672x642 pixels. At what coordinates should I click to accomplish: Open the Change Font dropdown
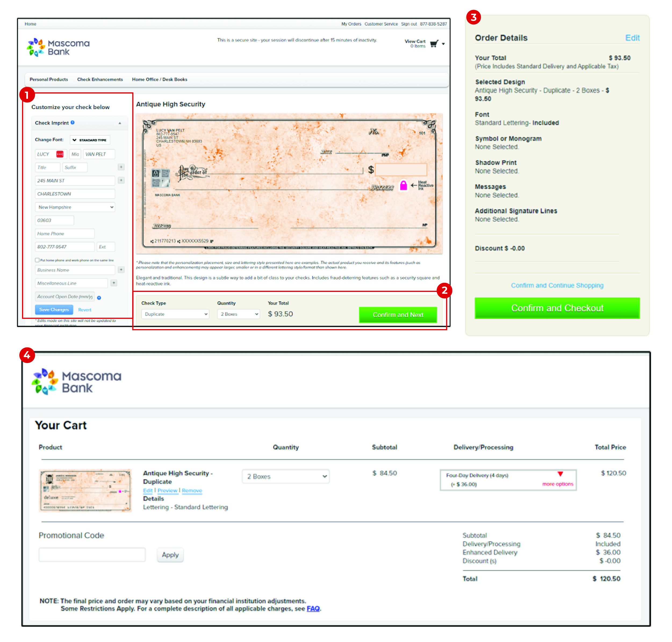point(90,140)
